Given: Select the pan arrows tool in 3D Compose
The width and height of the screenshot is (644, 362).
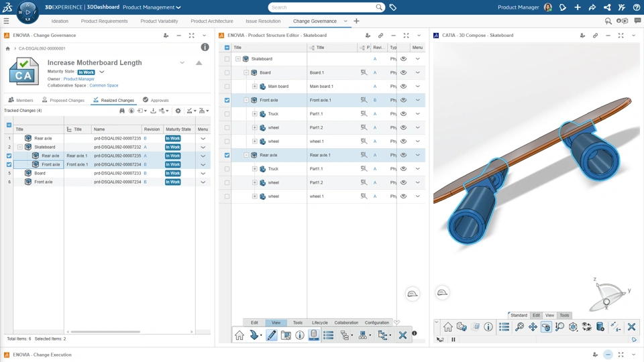Looking at the screenshot, I should (533, 326).
